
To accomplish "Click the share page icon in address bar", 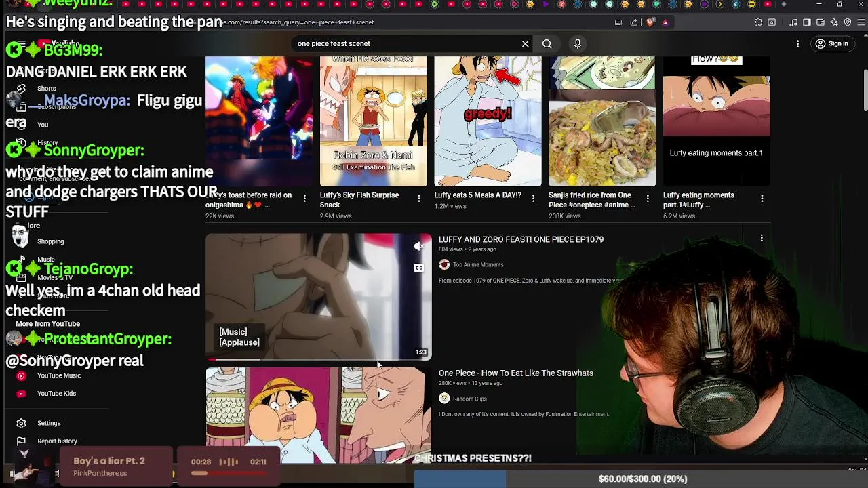I will [634, 22].
